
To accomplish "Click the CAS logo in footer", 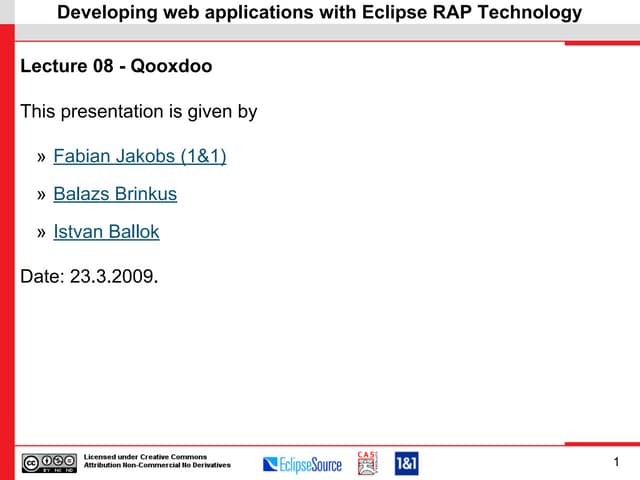I will 367,462.
